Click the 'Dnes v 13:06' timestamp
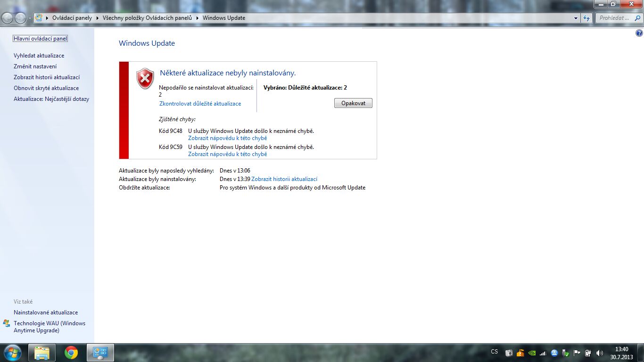Image resolution: width=644 pixels, height=362 pixels. point(235,171)
